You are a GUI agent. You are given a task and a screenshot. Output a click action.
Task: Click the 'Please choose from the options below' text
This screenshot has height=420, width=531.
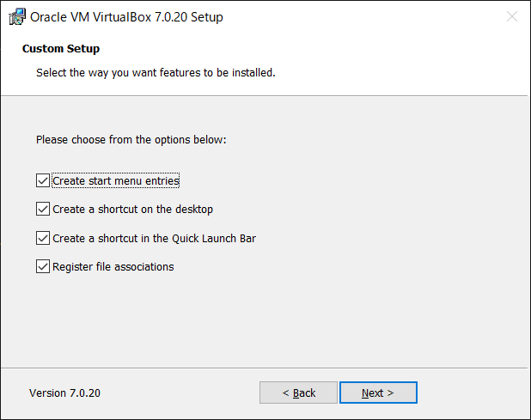point(131,139)
